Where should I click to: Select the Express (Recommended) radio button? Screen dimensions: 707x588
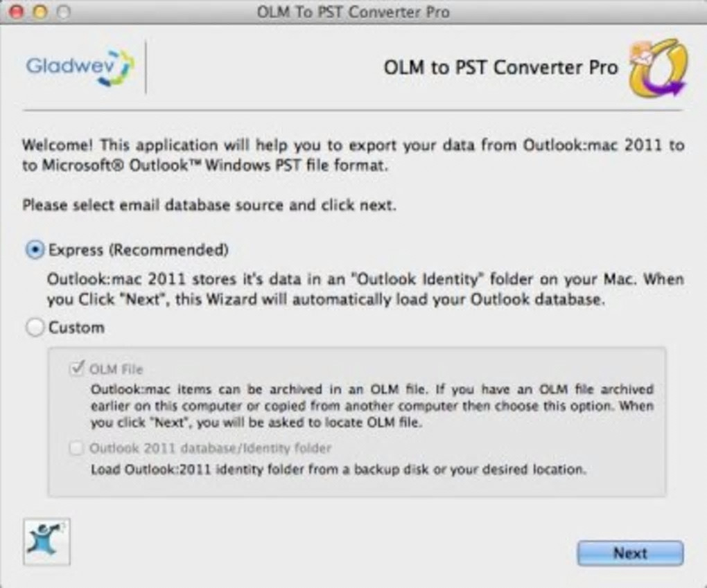tap(35, 250)
